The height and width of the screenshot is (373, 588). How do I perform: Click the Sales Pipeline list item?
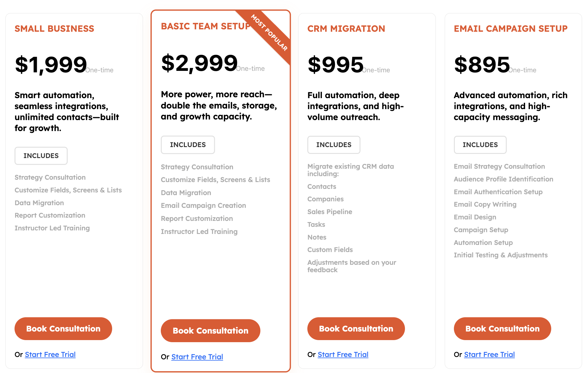coord(330,212)
